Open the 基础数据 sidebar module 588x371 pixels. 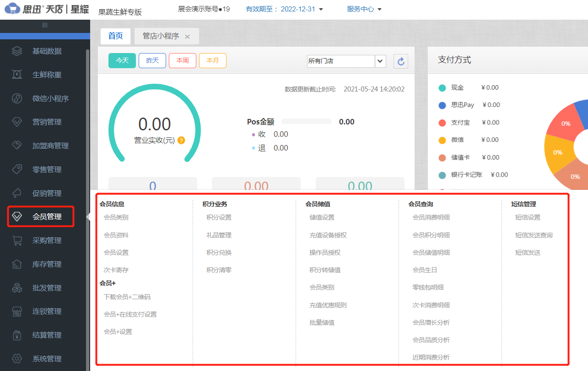[x=44, y=51]
